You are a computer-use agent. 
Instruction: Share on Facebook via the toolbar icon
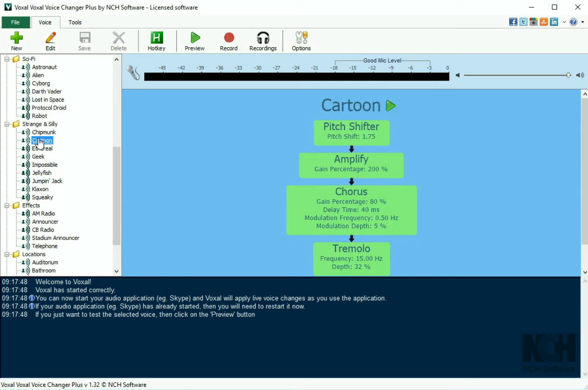(513, 22)
